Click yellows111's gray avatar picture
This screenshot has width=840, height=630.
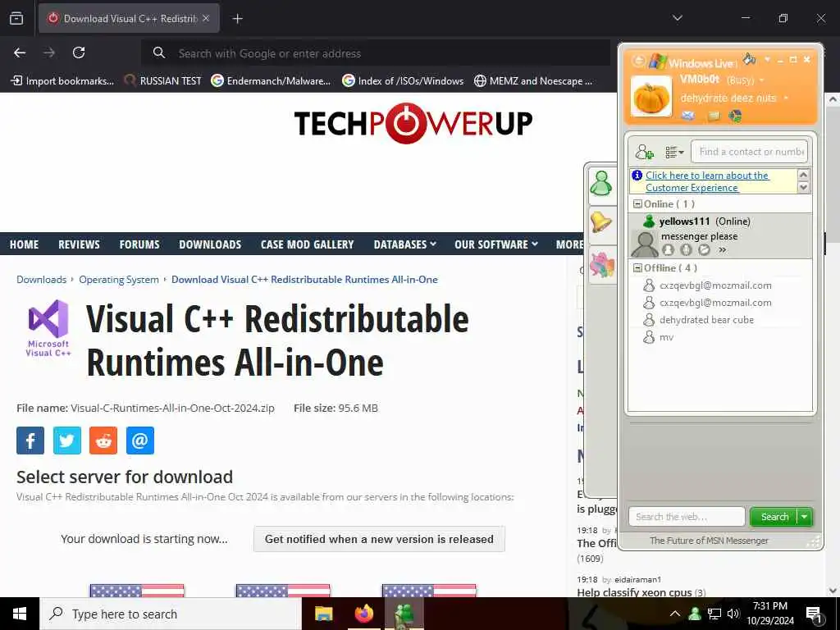(645, 244)
